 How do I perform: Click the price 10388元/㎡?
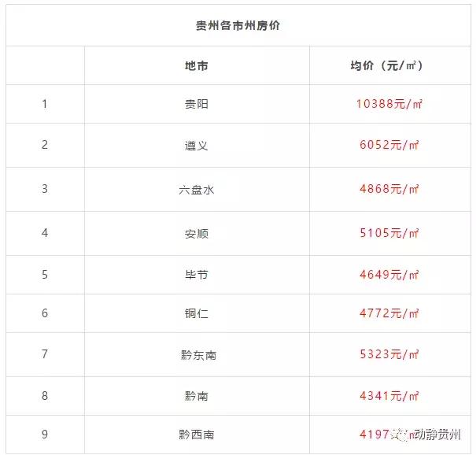(389, 104)
